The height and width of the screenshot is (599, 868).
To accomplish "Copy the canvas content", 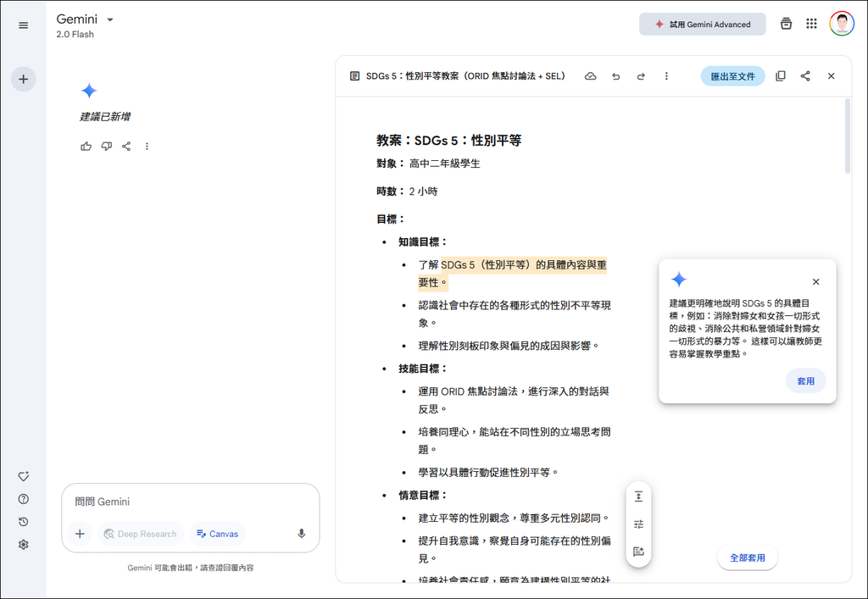I will pyautogui.click(x=781, y=76).
